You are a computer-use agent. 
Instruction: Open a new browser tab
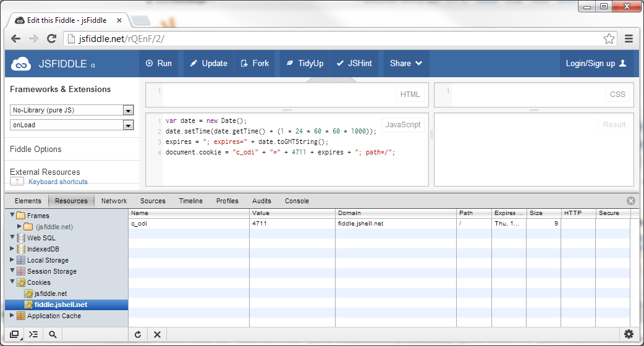click(x=140, y=20)
